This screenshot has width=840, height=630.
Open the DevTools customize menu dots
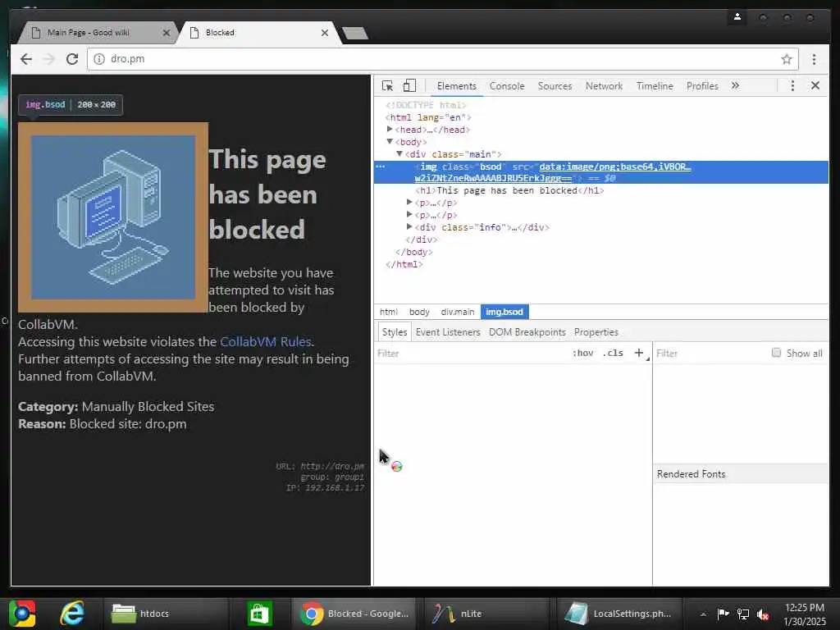(792, 85)
